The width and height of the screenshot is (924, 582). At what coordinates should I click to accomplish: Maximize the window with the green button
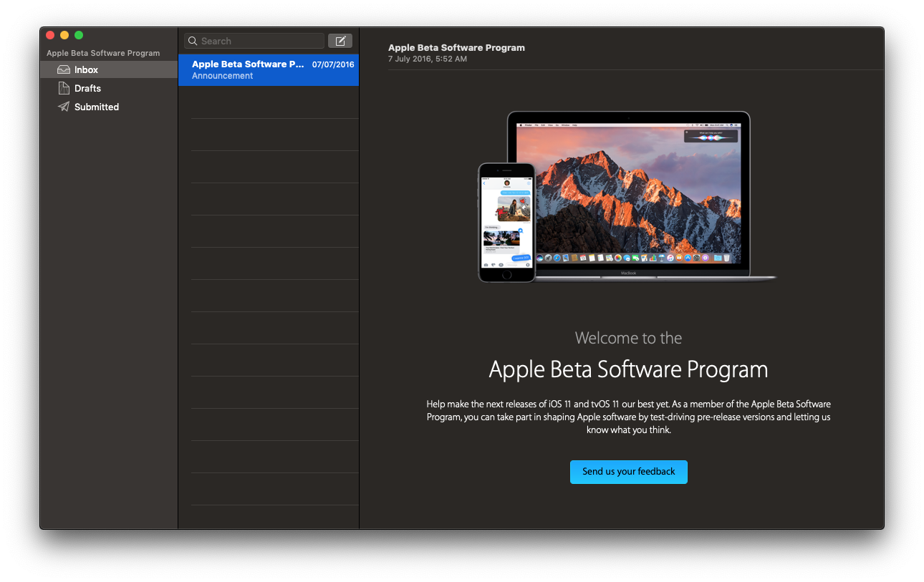click(x=79, y=35)
